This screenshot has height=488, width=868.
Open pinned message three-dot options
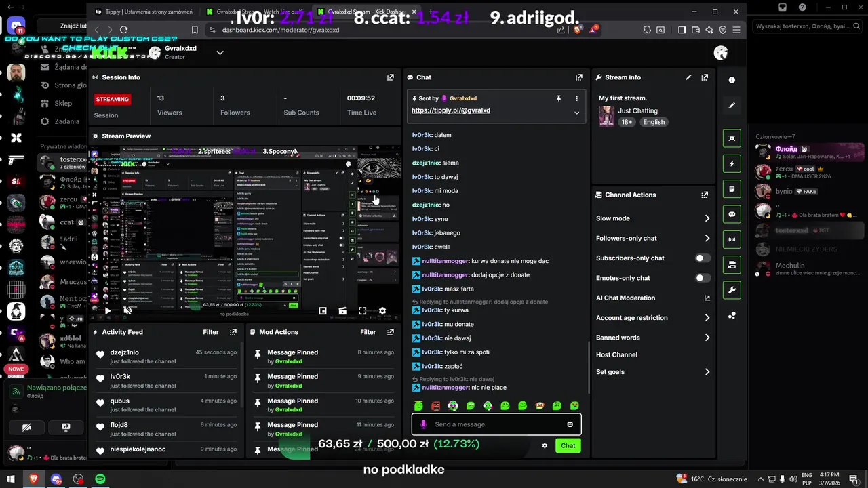click(x=577, y=98)
